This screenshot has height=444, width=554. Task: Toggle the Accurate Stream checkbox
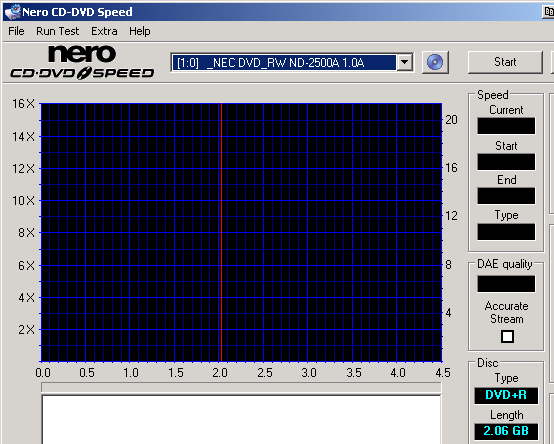[x=507, y=336]
